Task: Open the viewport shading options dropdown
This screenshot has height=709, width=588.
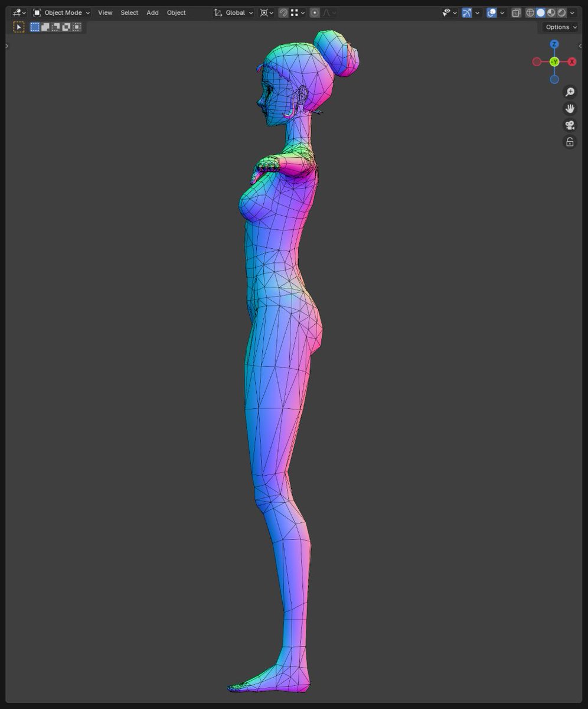Action: click(x=572, y=12)
